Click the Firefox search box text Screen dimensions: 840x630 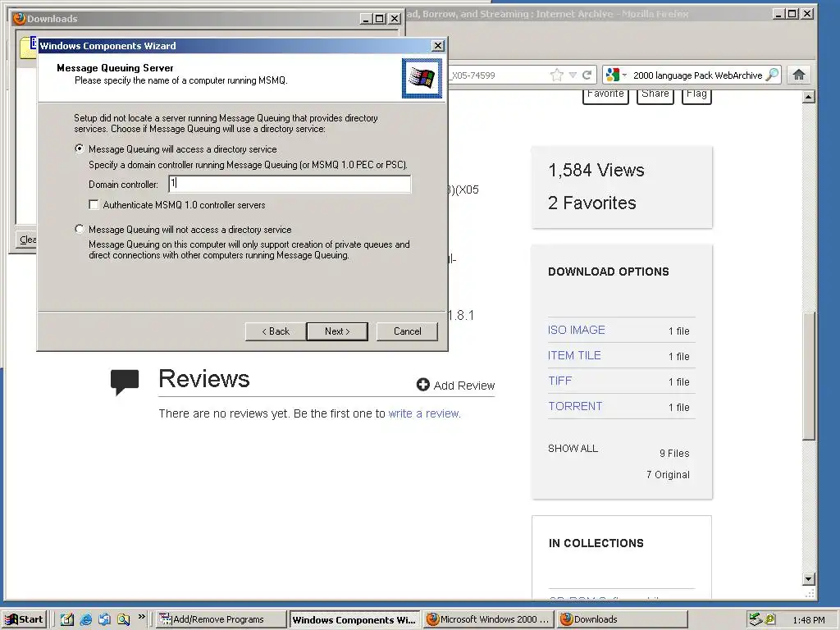697,75
